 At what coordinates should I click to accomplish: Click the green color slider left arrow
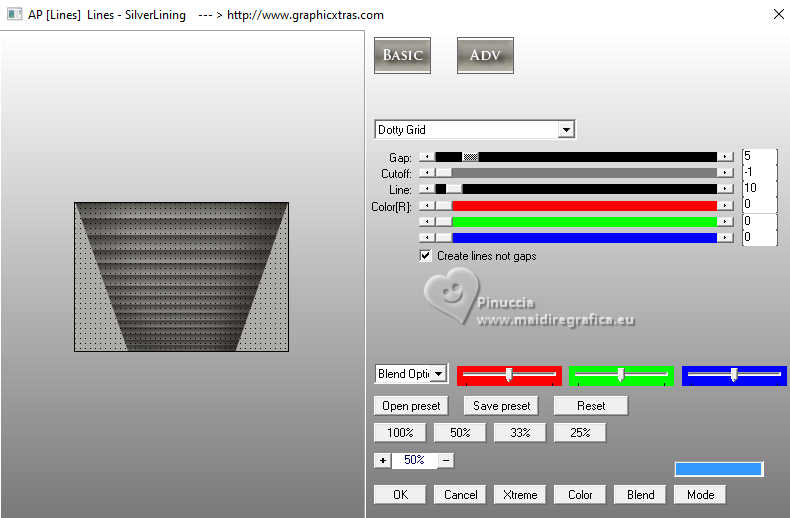pos(427,222)
